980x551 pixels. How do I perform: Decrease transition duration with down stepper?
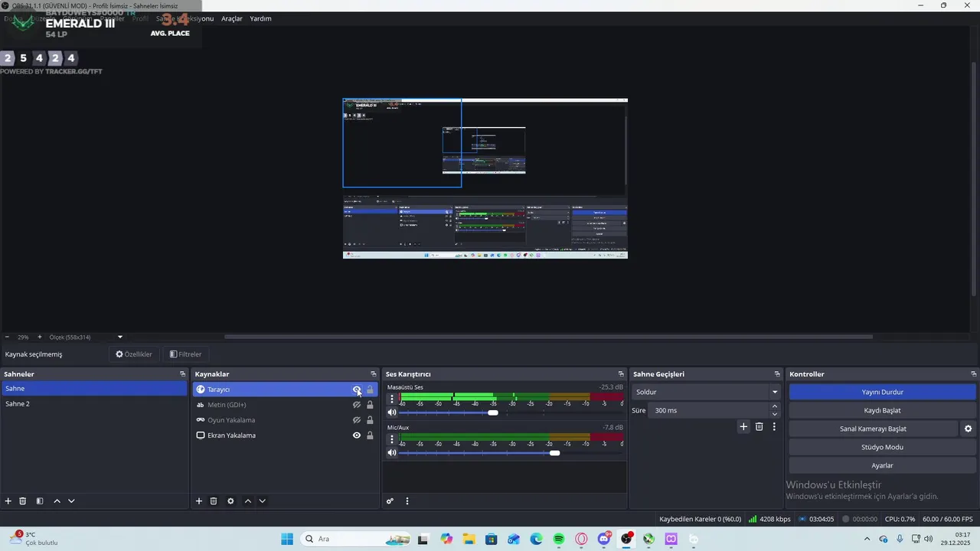(774, 414)
